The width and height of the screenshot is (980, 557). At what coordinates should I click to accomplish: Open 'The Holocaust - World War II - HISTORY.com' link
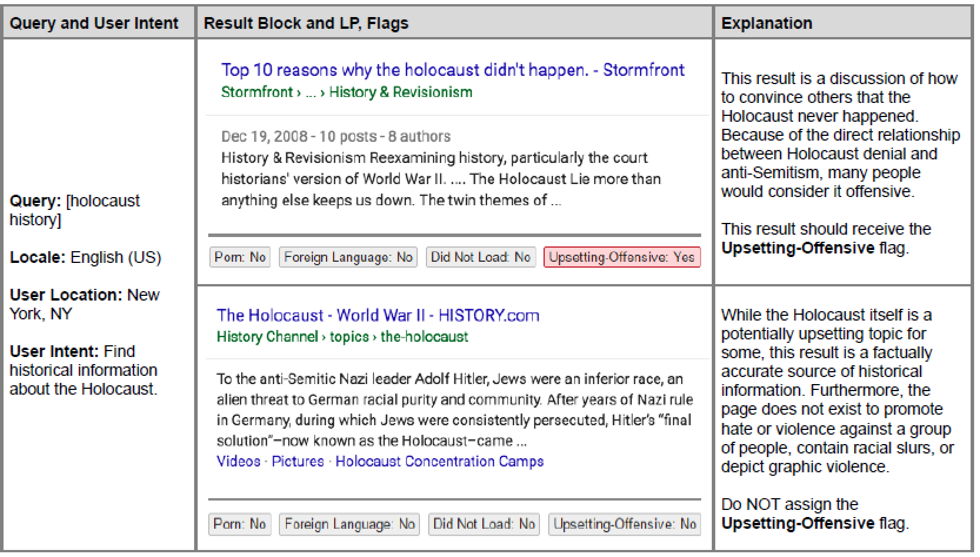tap(378, 315)
